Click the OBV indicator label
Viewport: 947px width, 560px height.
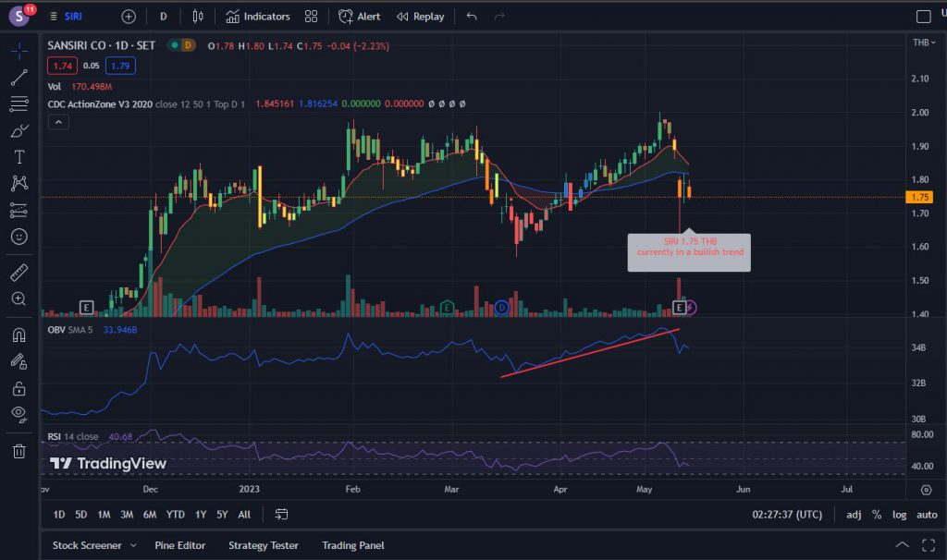pos(56,330)
